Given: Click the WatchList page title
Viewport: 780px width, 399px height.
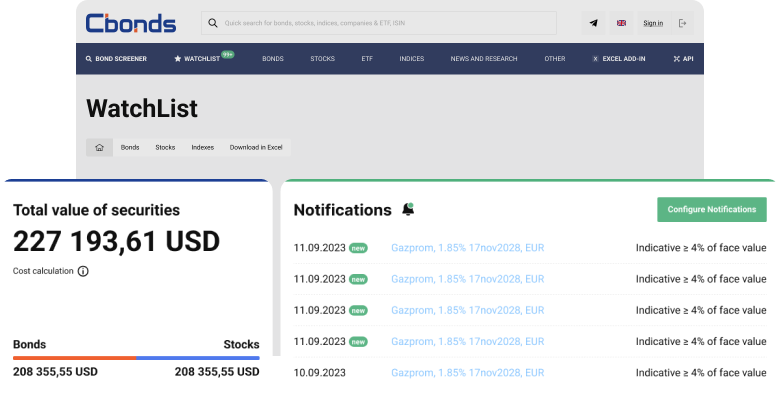Looking at the screenshot, I should (x=142, y=108).
